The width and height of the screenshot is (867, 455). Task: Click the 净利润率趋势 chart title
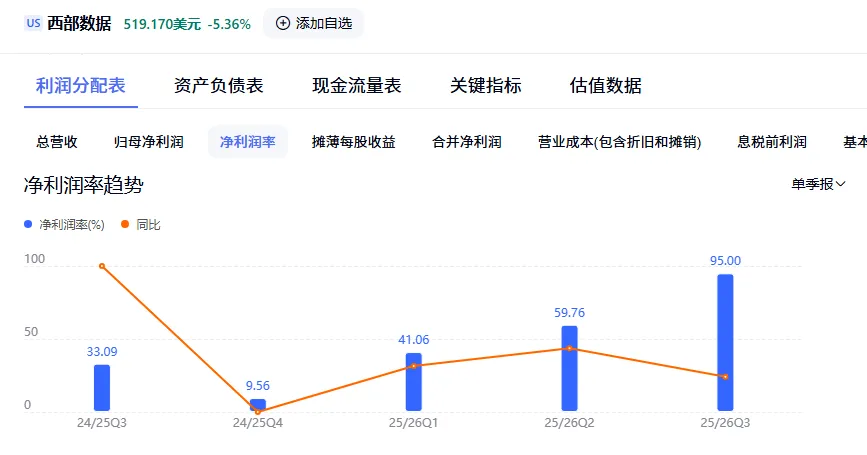[84, 185]
